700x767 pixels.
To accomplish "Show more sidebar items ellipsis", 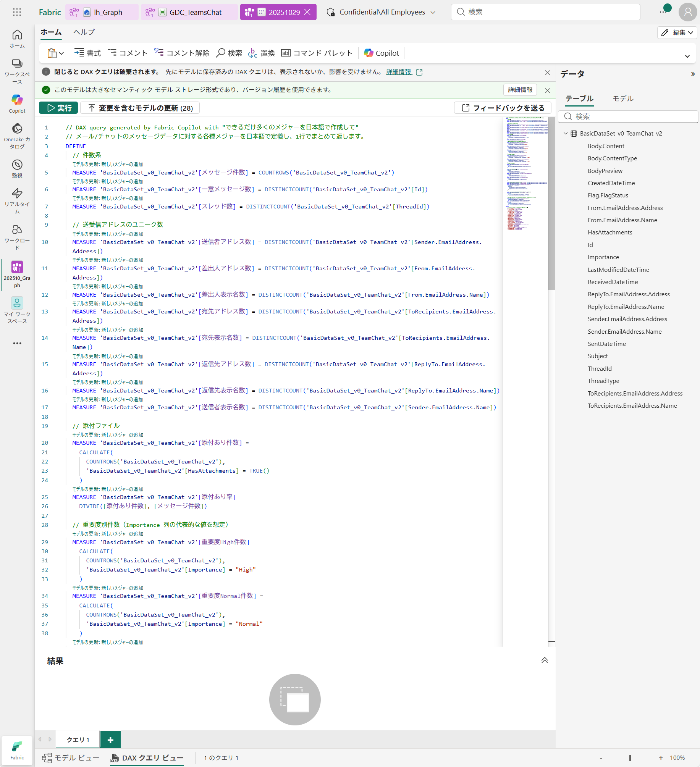I will (x=17, y=343).
